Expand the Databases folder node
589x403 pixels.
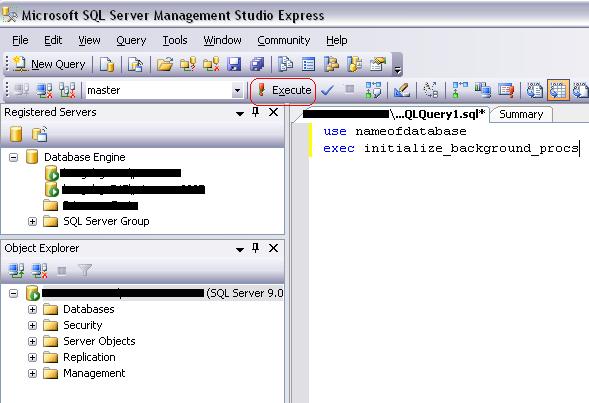pos(33,309)
